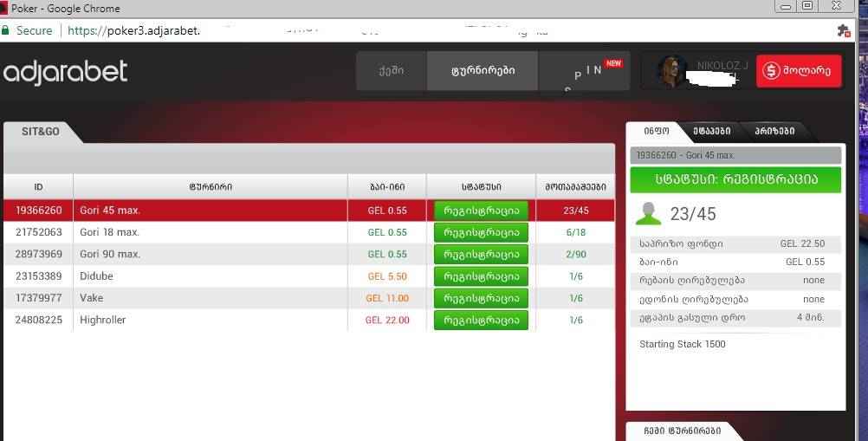The width and height of the screenshot is (868, 441).
Task: Open the ჩემი ტურნირები panel tab
Action: pyautogui.click(x=682, y=431)
